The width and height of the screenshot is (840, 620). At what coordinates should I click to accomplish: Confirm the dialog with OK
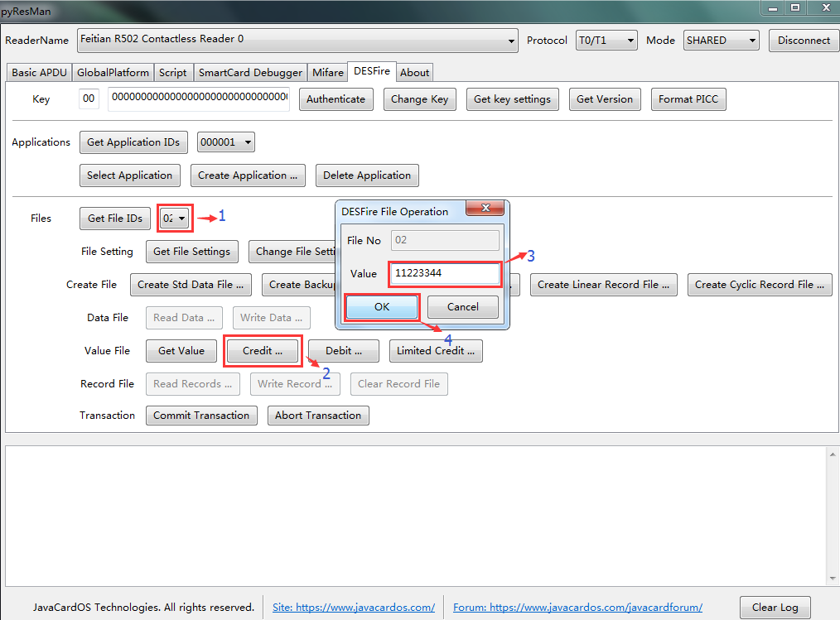[382, 307]
